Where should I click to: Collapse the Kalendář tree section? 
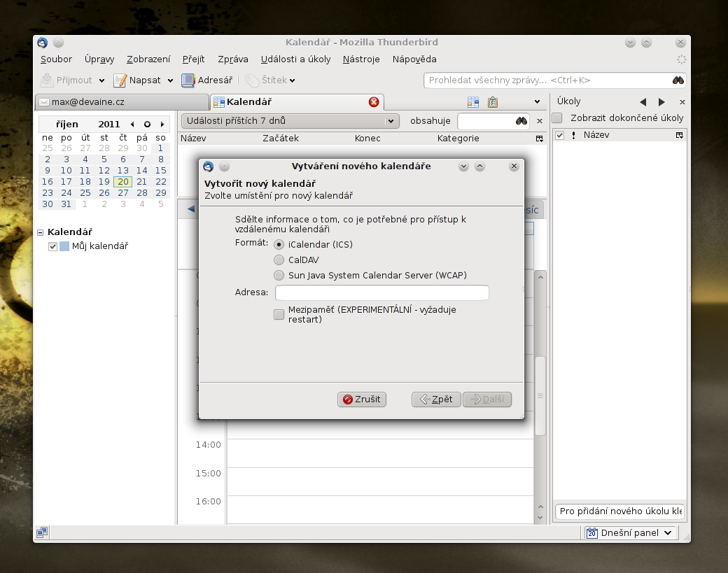coord(41,232)
